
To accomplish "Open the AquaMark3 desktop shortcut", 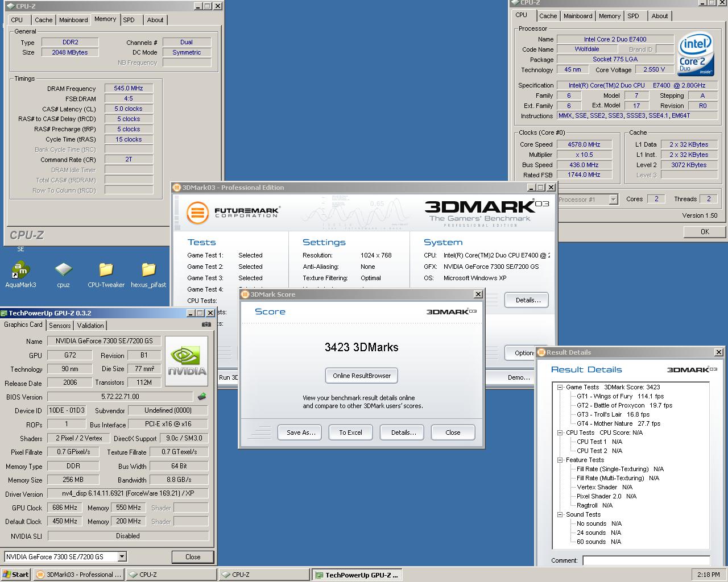I will (20, 275).
